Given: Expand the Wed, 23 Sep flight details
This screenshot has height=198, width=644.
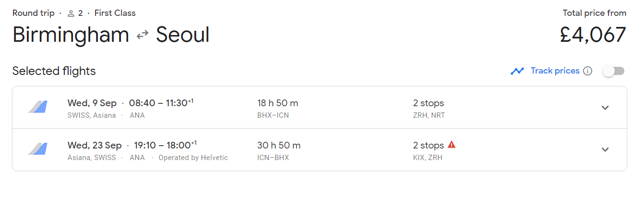Looking at the screenshot, I should click(x=605, y=149).
